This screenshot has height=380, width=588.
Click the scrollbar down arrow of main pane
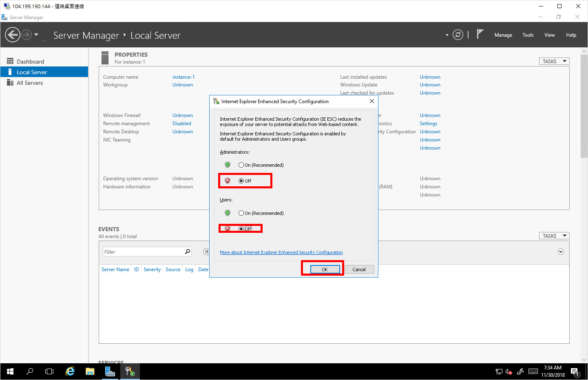click(x=584, y=360)
